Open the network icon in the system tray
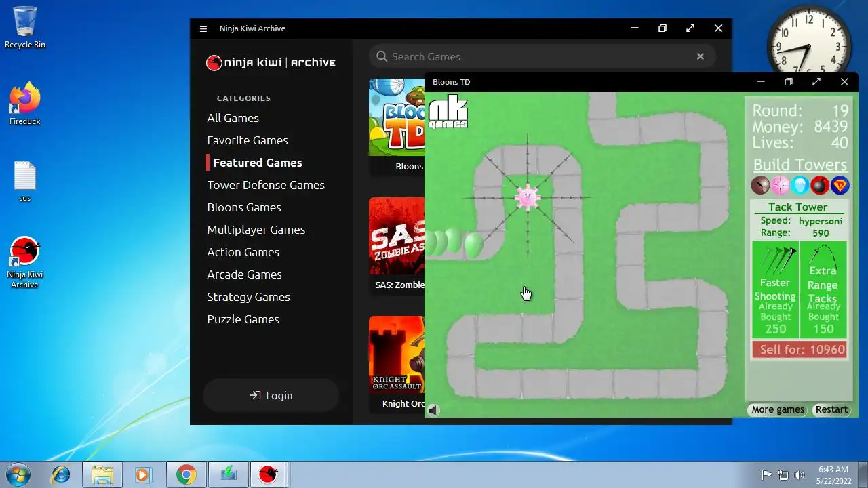The image size is (868, 488). tap(783, 475)
